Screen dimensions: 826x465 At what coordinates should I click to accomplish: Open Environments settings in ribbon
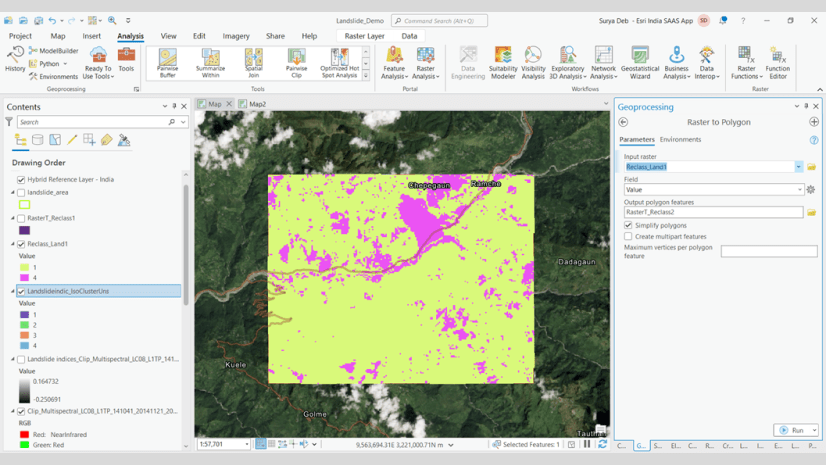click(54, 76)
